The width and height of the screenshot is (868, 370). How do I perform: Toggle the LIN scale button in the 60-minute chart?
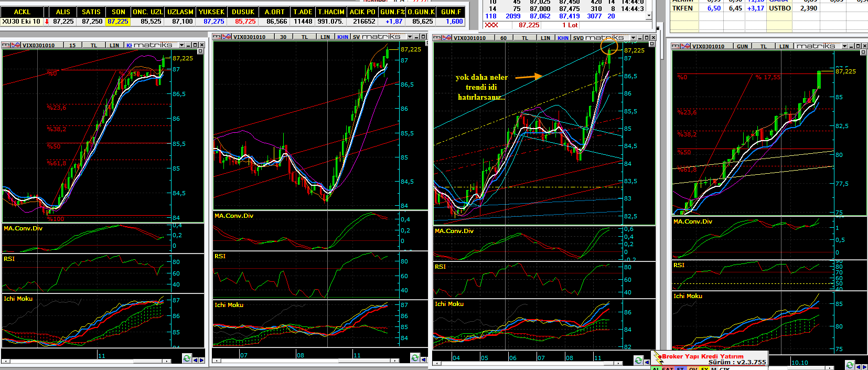pos(545,38)
